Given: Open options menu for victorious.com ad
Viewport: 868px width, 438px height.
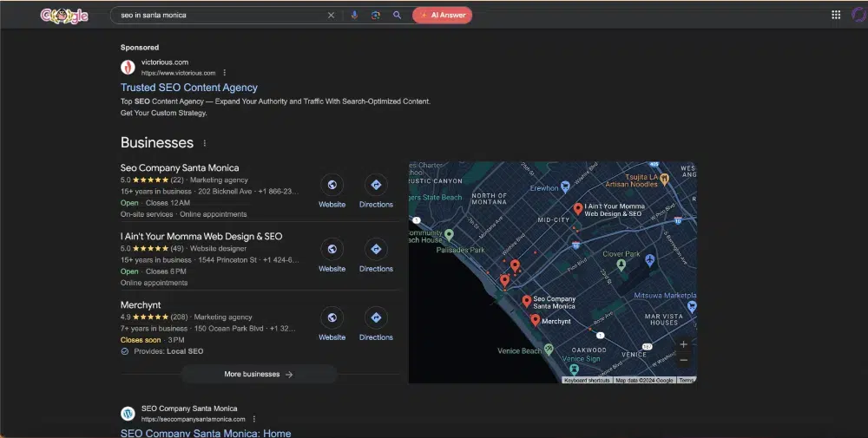Looking at the screenshot, I should (x=224, y=73).
